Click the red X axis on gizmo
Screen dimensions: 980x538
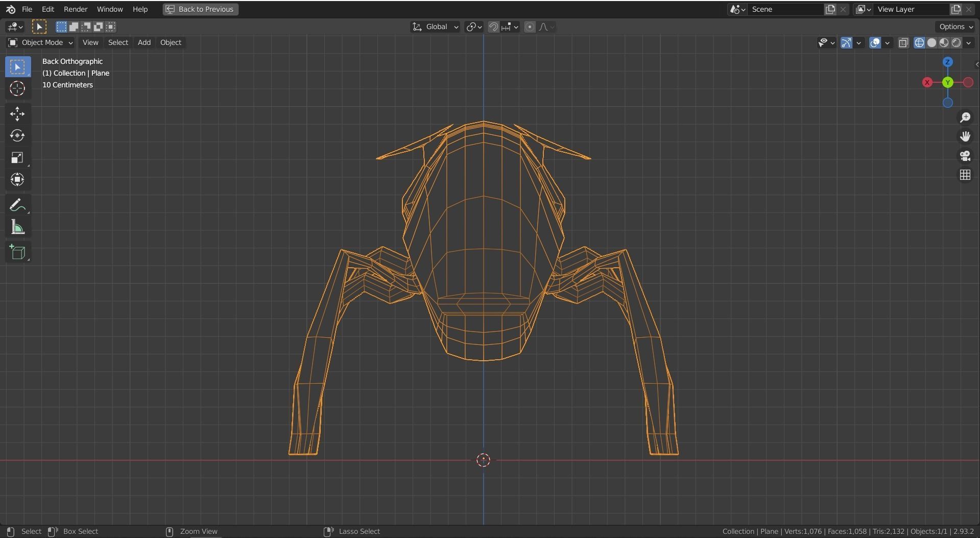(927, 82)
